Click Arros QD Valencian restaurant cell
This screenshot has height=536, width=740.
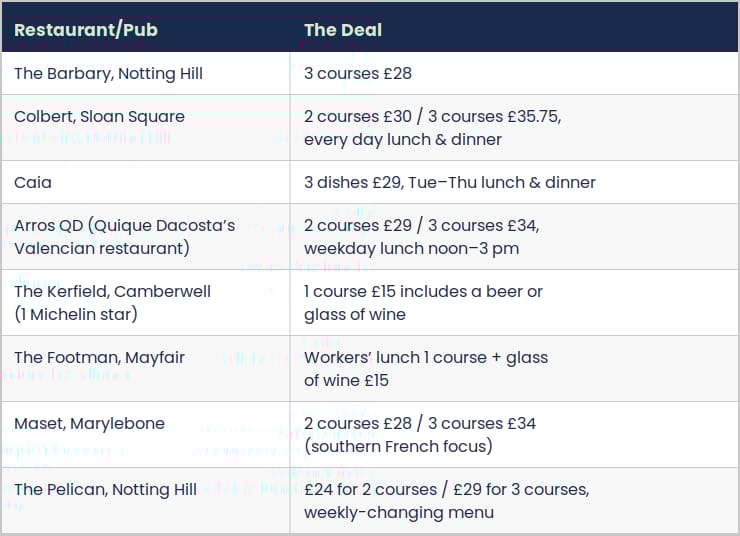click(x=146, y=236)
